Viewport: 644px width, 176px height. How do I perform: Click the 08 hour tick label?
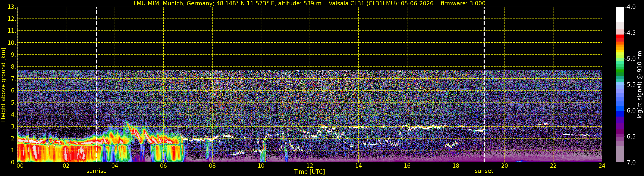click(212, 166)
